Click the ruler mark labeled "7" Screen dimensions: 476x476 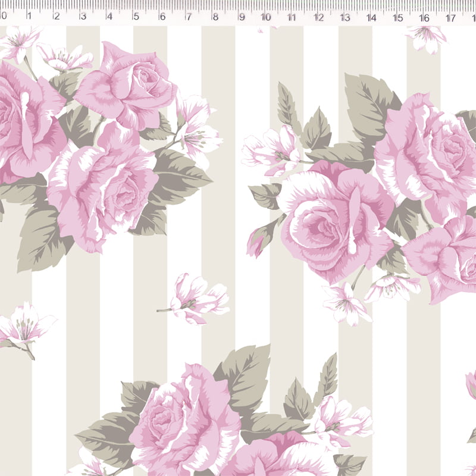click(x=189, y=17)
